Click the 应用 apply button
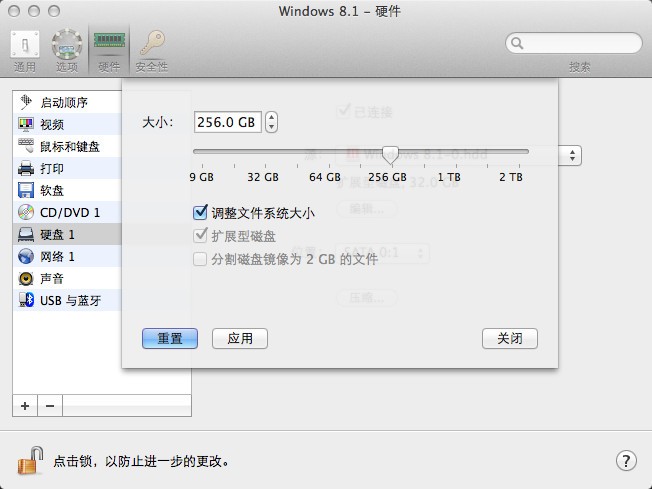 click(240, 338)
